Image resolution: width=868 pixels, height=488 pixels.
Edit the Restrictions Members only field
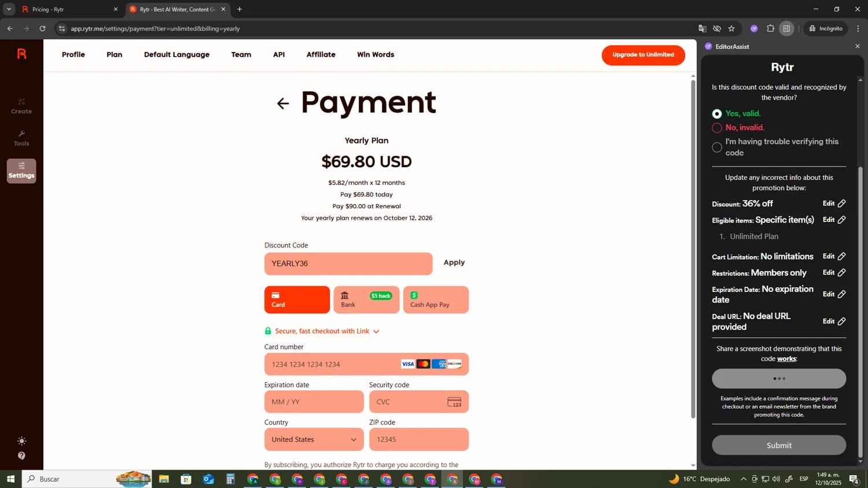834,272
